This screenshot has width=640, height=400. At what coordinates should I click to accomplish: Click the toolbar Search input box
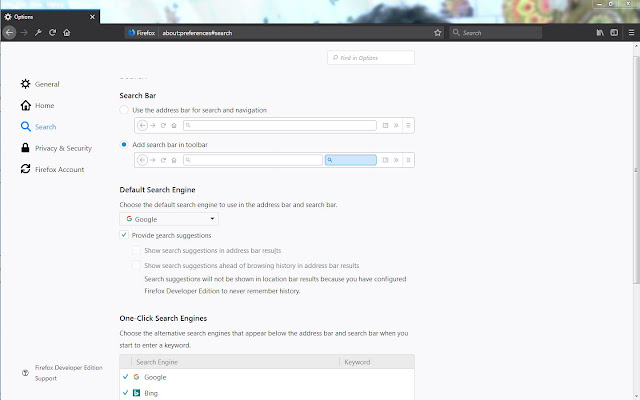(x=496, y=33)
